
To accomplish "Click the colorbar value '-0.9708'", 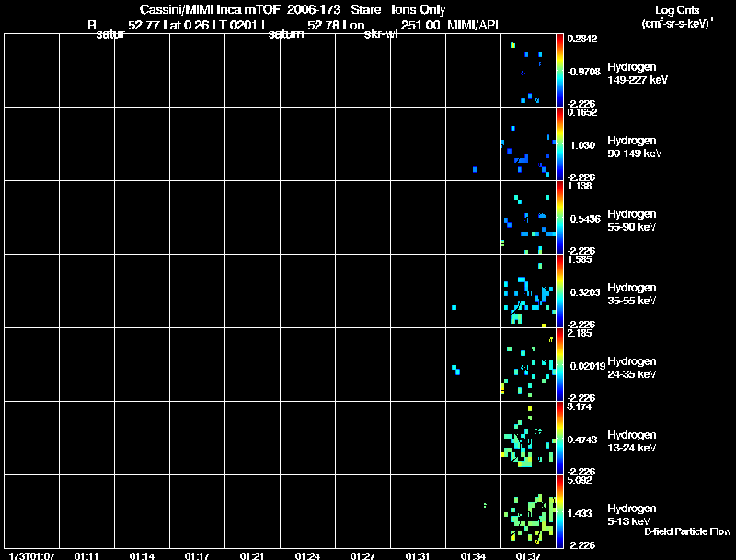I will pos(583,72).
